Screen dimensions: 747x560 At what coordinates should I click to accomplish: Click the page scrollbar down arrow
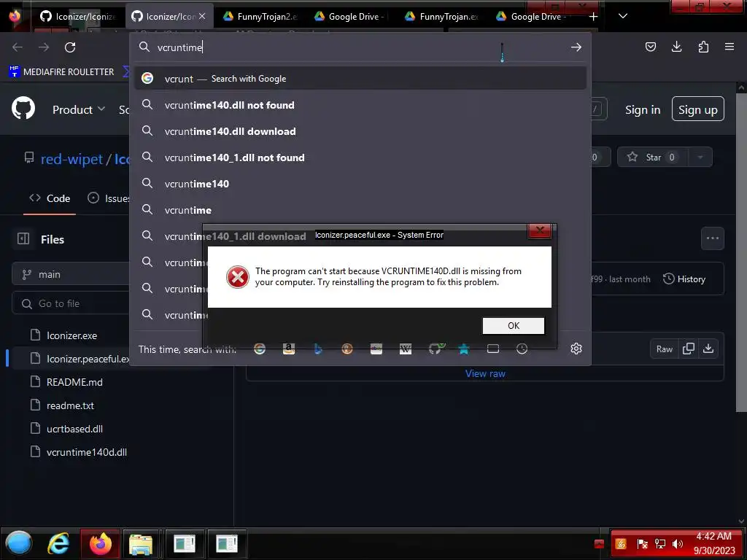[x=741, y=521]
